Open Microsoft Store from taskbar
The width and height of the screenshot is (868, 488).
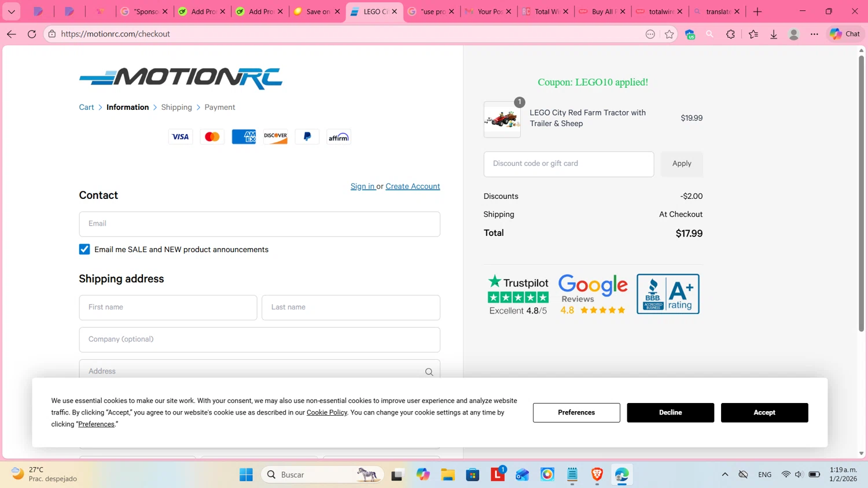(473, 475)
